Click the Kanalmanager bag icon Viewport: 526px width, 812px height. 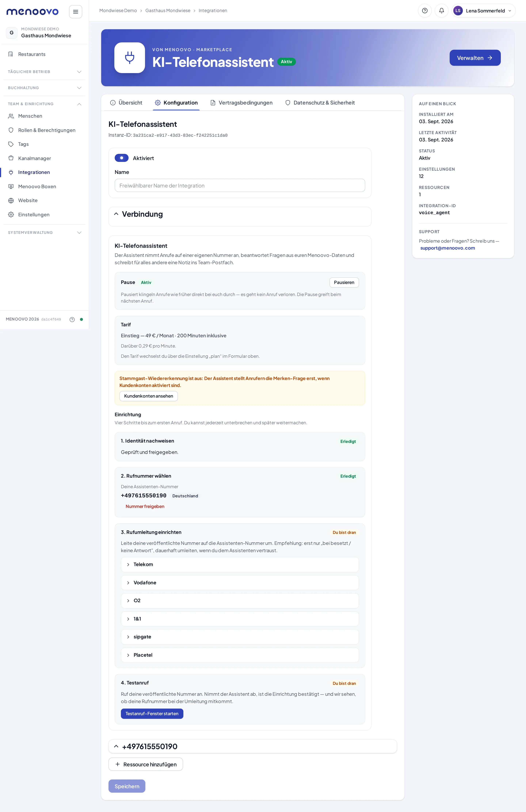11,158
